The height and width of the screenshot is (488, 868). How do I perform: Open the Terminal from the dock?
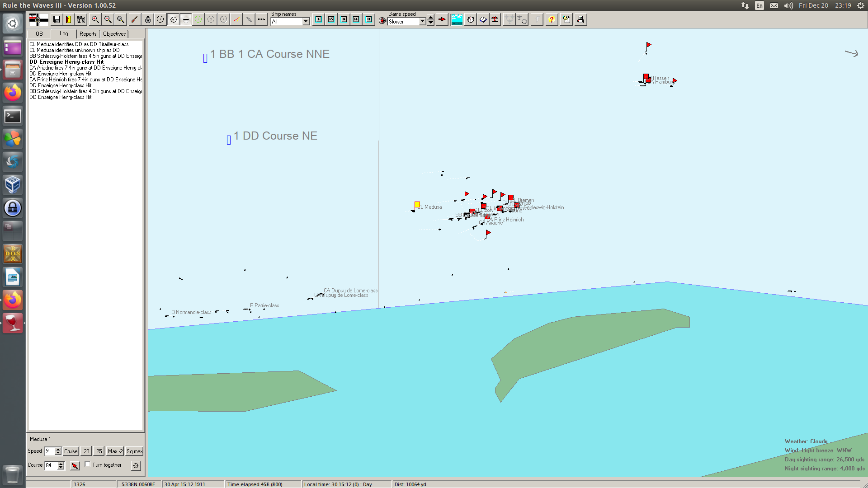pyautogui.click(x=13, y=116)
